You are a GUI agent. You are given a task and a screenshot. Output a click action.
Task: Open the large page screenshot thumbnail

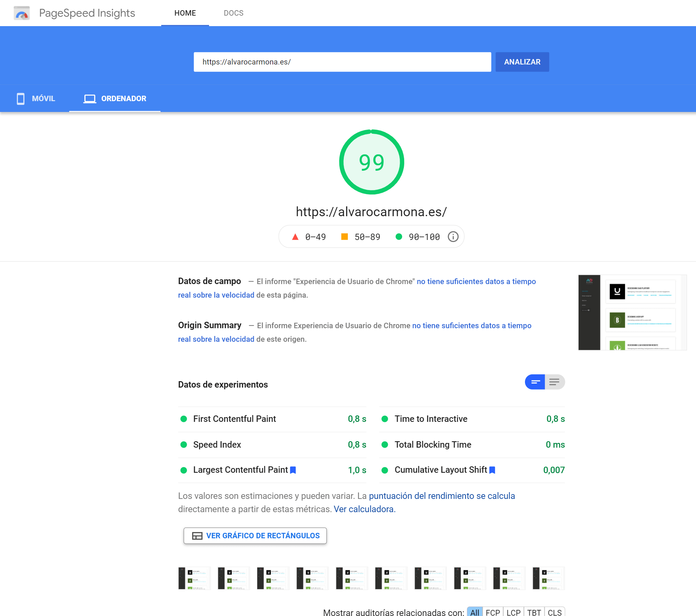[632, 312]
